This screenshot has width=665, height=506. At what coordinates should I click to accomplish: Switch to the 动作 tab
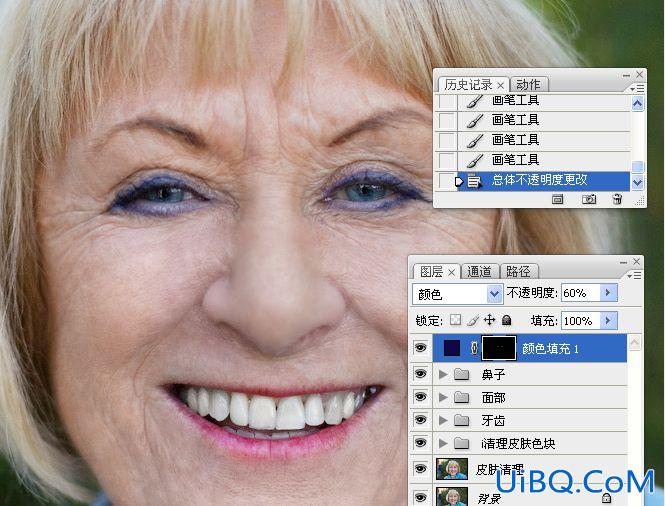[x=528, y=85]
